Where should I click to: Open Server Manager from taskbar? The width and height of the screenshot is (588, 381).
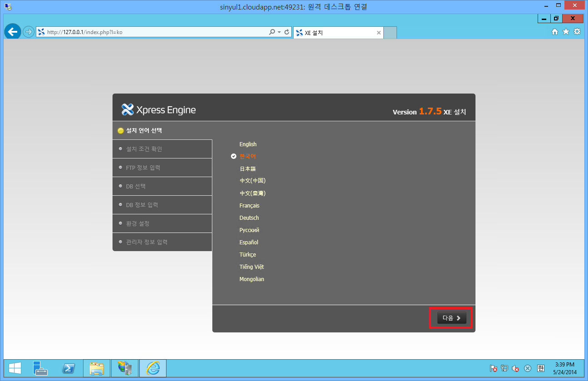(x=40, y=368)
